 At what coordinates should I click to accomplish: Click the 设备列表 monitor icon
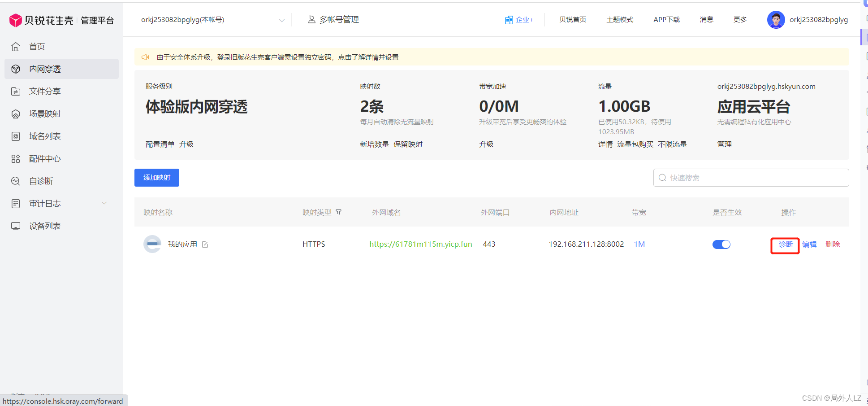click(x=16, y=226)
